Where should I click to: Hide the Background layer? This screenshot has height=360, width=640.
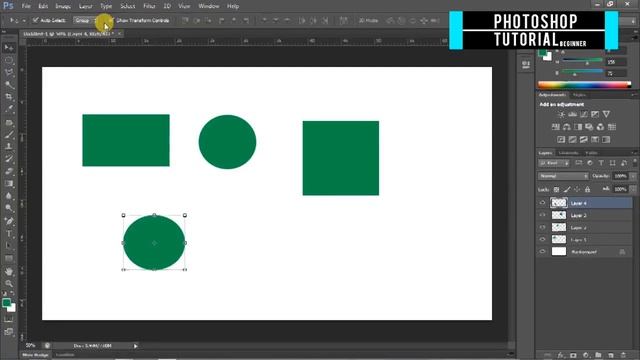coord(542,252)
